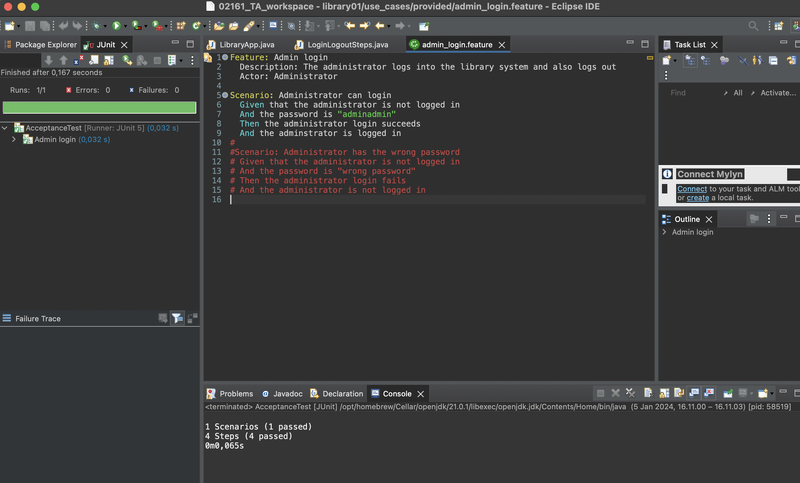
Task: Open dropdown next to Run button
Action: tap(126, 26)
